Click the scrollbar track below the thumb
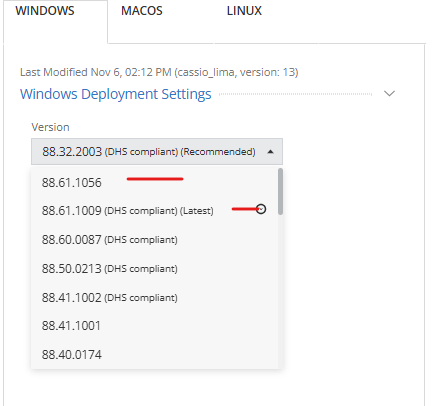The image size is (439, 406). pyautogui.click(x=280, y=292)
